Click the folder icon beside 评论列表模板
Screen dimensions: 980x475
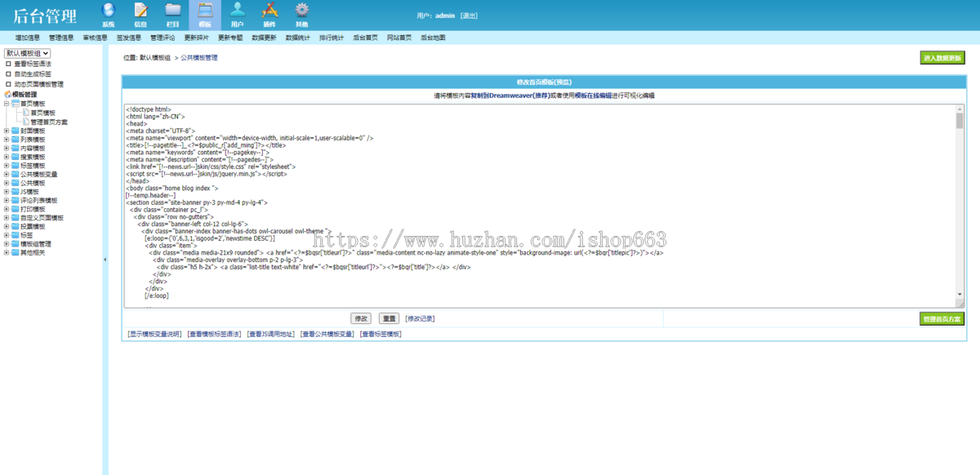[16, 201]
